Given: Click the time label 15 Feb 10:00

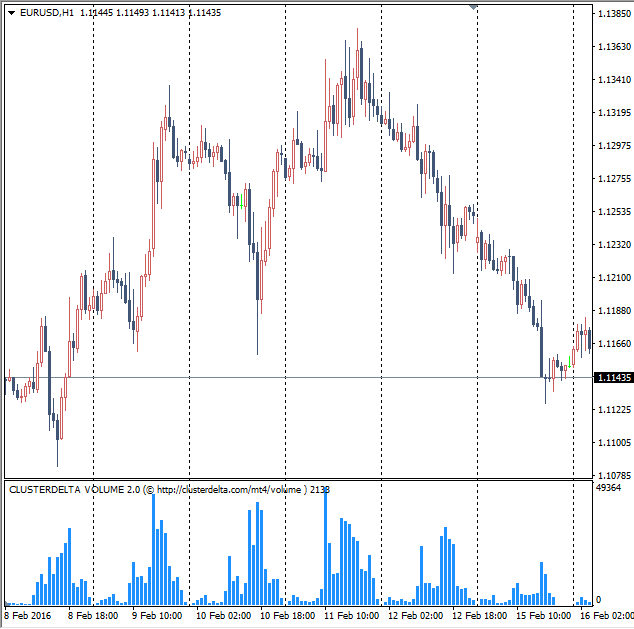Looking at the screenshot, I should [543, 616].
